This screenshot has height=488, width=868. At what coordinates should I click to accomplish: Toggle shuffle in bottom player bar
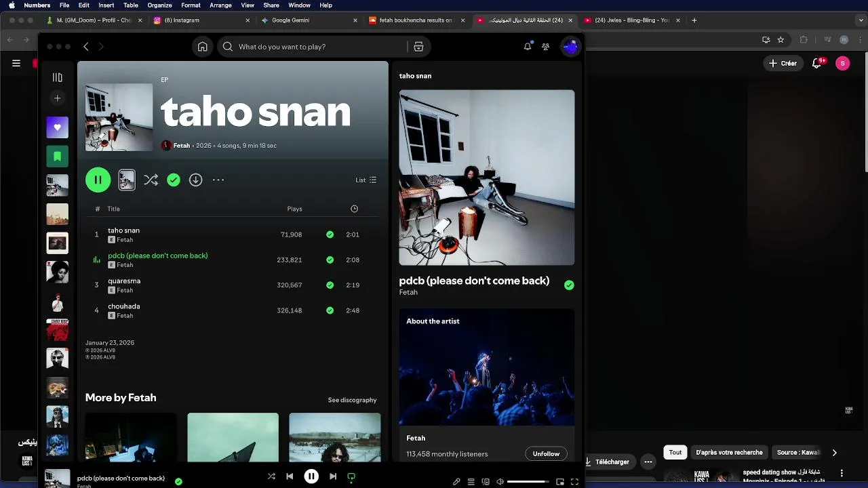[271, 476]
